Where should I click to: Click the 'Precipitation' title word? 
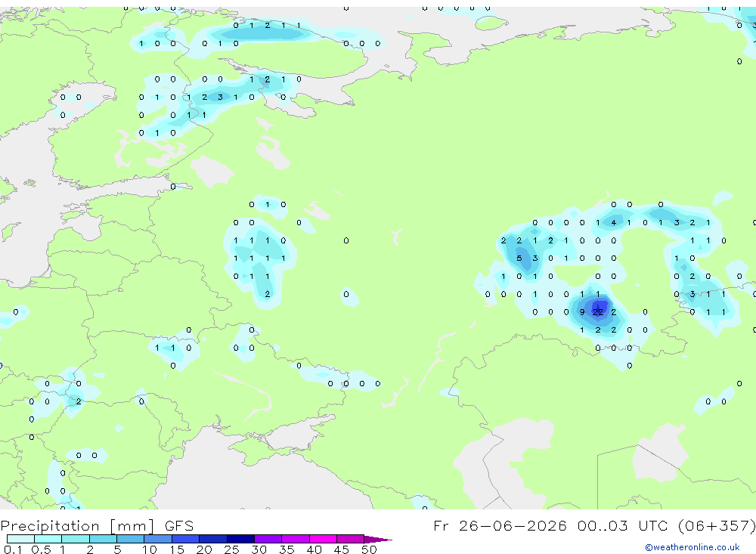coord(50,526)
